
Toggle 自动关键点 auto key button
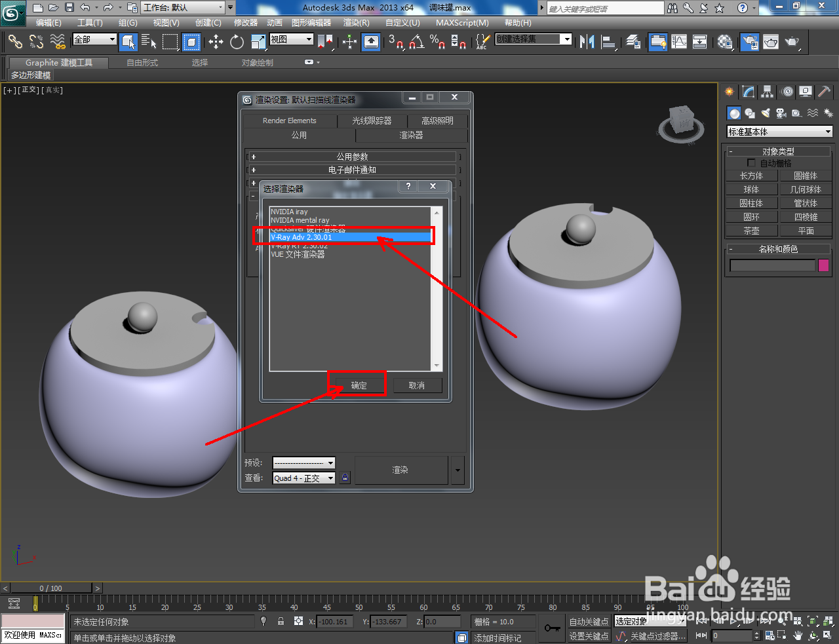coord(589,622)
